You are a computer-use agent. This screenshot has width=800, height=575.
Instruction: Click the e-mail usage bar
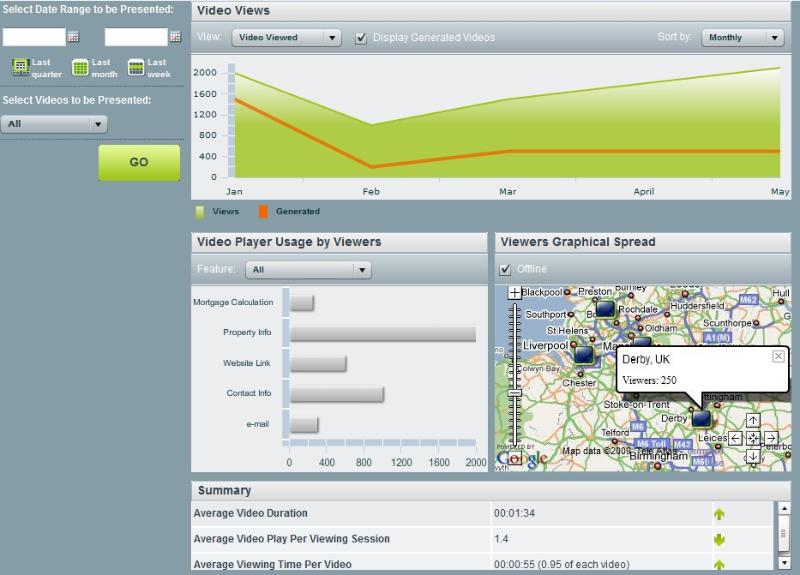(304, 425)
